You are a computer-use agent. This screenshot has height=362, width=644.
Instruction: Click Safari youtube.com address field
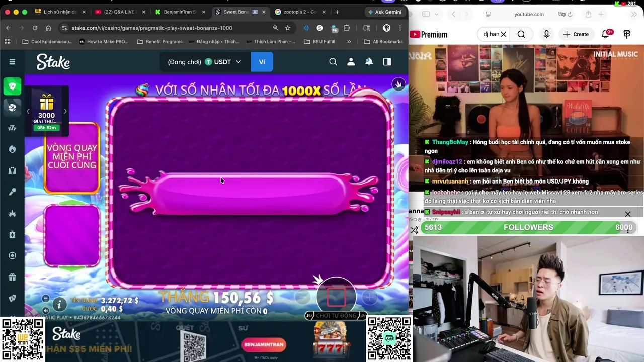pos(529,14)
